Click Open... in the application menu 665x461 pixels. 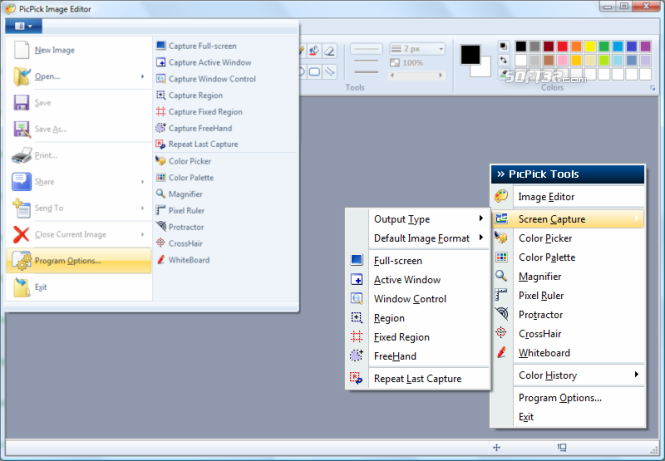(x=79, y=76)
